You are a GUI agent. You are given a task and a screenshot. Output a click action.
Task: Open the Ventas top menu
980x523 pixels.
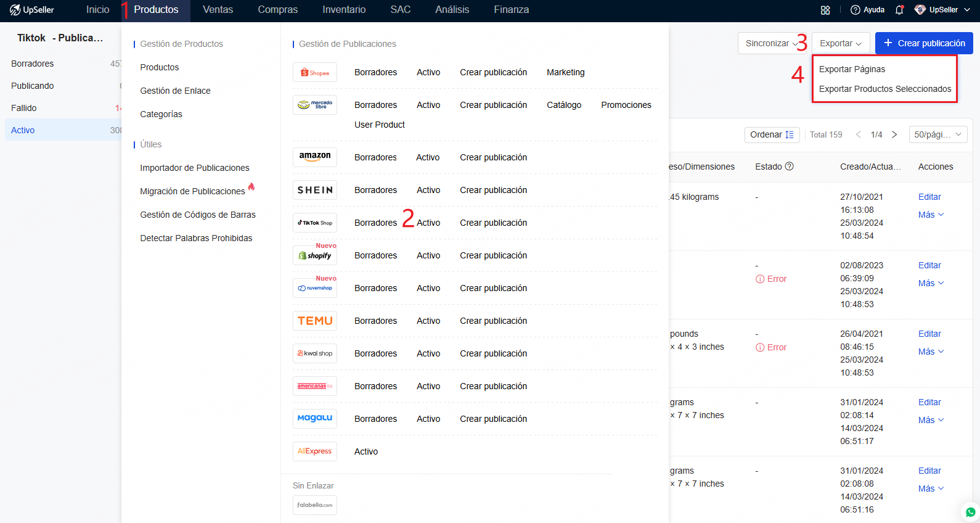[218, 10]
